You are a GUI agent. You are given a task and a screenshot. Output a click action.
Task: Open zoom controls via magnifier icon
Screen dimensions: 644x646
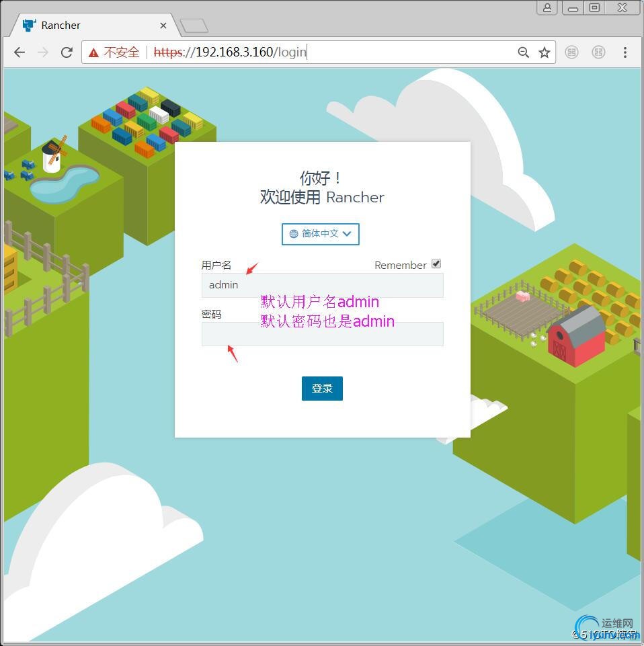pyautogui.click(x=523, y=52)
